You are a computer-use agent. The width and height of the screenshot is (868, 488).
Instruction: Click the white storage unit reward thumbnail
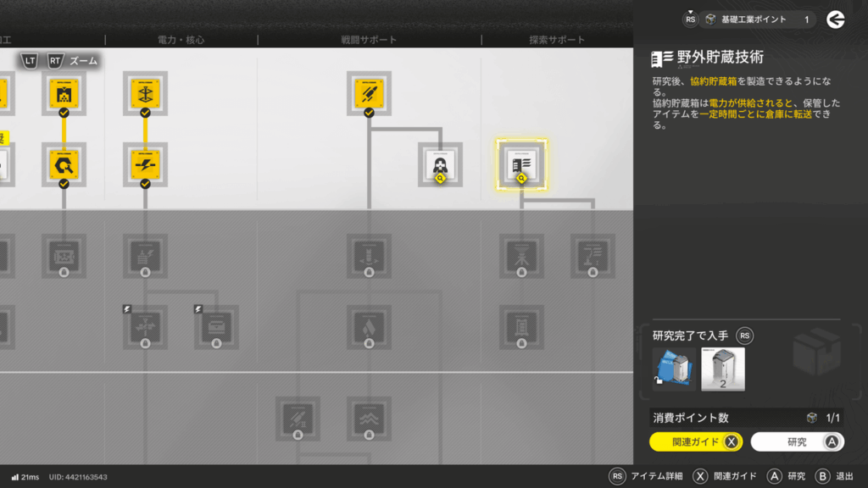723,369
